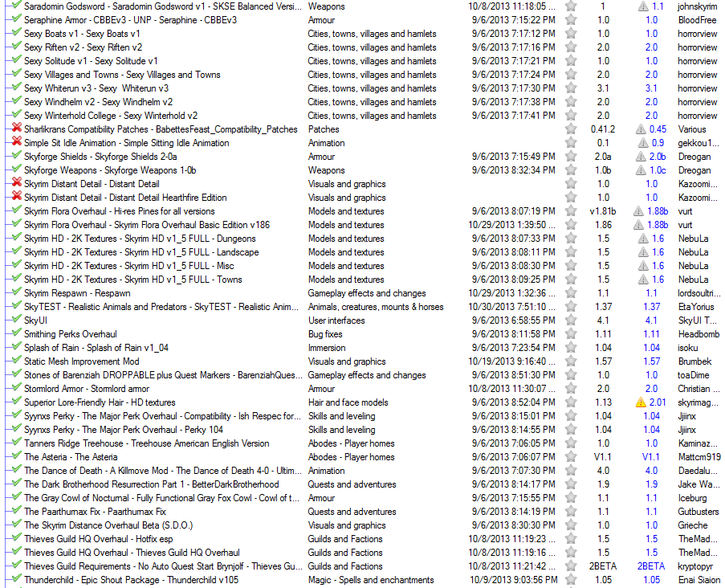Select the Sexy Winterhold College mod entry
Image resolution: width=725 pixels, height=588 pixels.
click(x=111, y=116)
